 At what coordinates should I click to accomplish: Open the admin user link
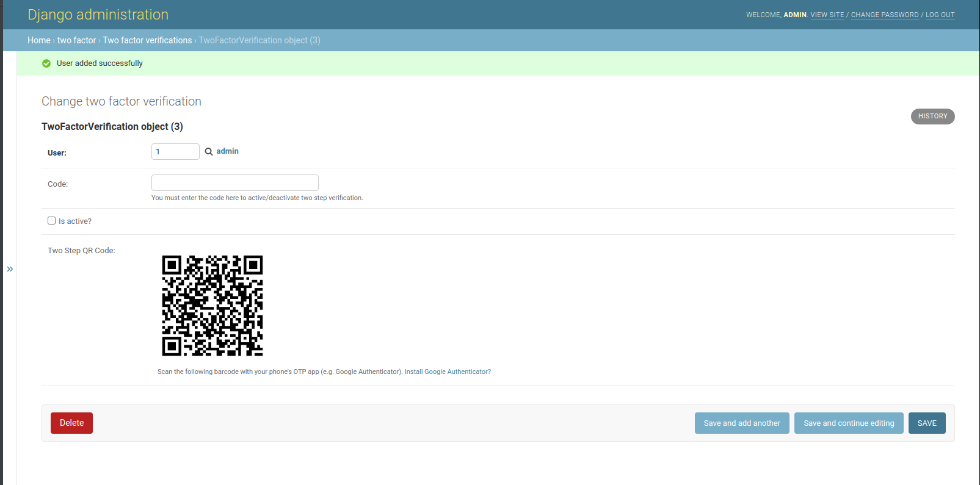(x=227, y=151)
